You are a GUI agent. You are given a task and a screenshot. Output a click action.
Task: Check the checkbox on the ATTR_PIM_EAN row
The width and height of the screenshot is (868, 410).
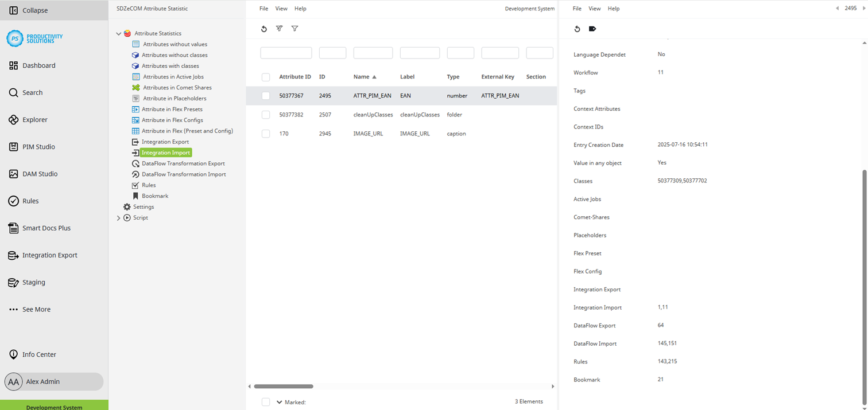[x=266, y=95]
